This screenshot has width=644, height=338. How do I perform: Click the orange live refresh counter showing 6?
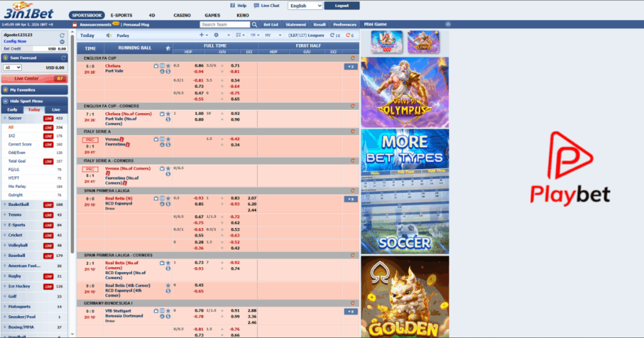click(350, 35)
